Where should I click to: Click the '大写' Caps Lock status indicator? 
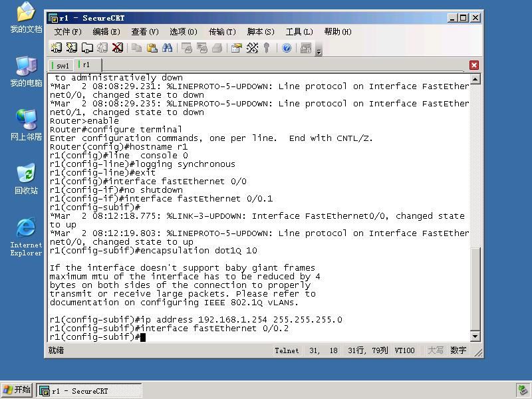click(436, 350)
